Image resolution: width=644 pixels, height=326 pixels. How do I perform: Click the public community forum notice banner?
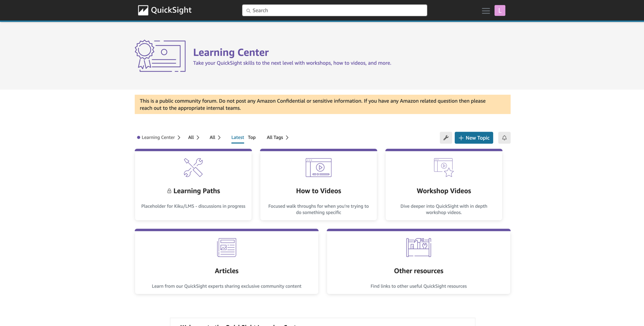[322, 105]
